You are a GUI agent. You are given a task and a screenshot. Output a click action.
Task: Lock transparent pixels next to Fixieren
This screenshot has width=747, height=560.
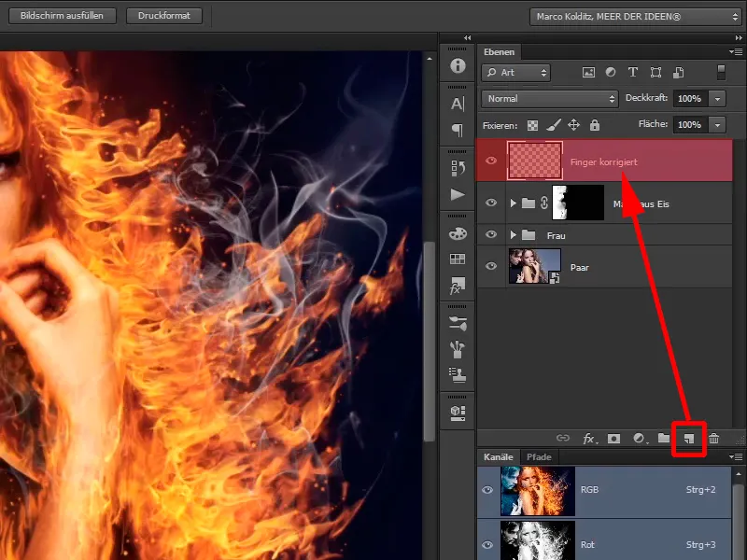[x=532, y=125]
